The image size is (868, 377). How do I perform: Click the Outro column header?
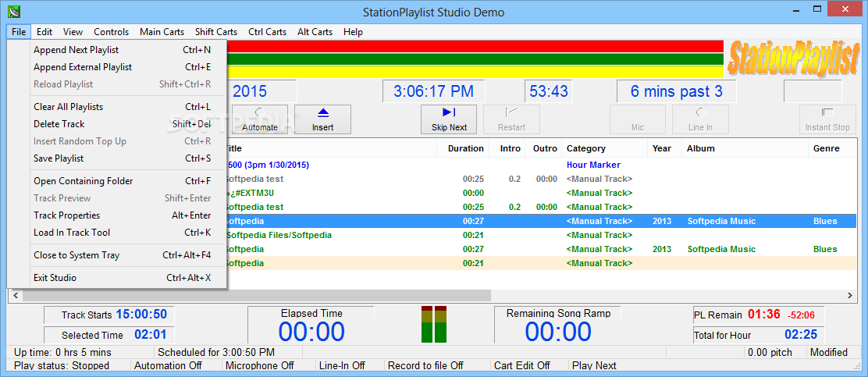click(543, 148)
